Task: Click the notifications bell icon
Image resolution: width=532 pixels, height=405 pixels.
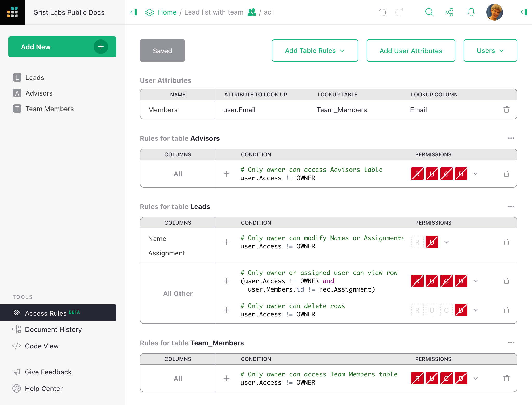Action: point(471,12)
